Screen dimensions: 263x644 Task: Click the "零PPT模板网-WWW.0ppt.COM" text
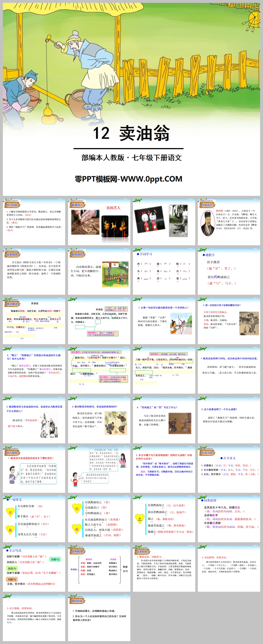coord(128,179)
